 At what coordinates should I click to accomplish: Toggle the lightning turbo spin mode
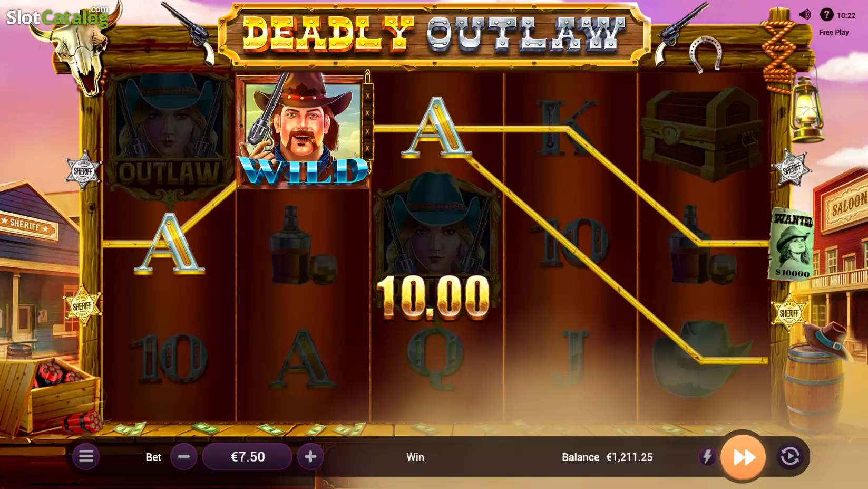(707, 457)
